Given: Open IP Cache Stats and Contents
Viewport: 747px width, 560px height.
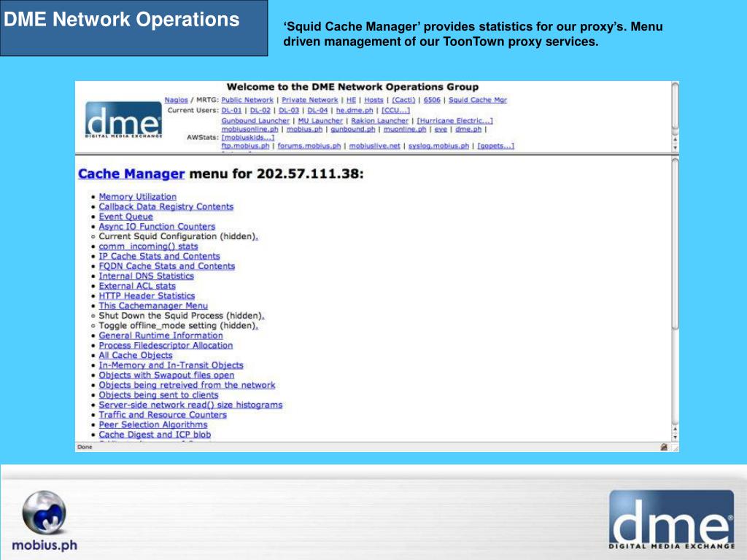Looking at the screenshot, I should [160, 256].
